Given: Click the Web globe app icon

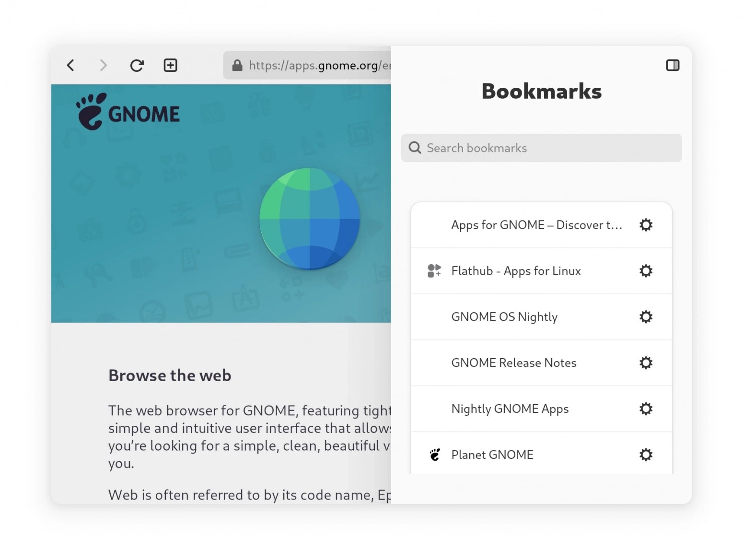Looking at the screenshot, I should click(310, 218).
